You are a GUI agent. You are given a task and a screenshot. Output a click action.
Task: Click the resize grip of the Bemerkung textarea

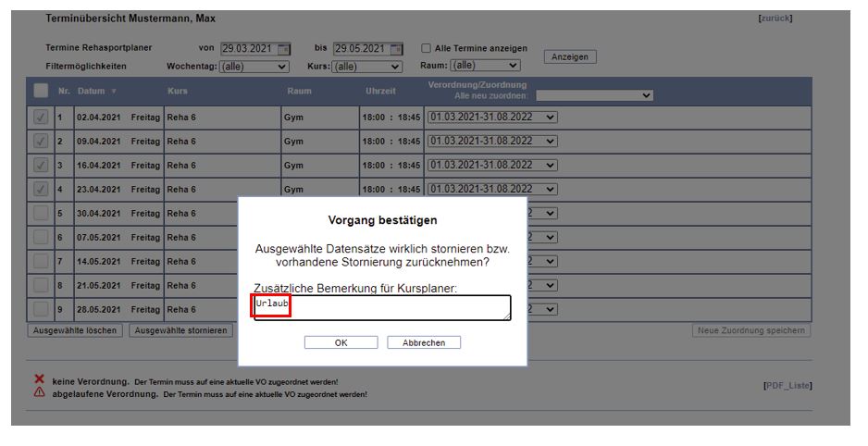(506, 316)
